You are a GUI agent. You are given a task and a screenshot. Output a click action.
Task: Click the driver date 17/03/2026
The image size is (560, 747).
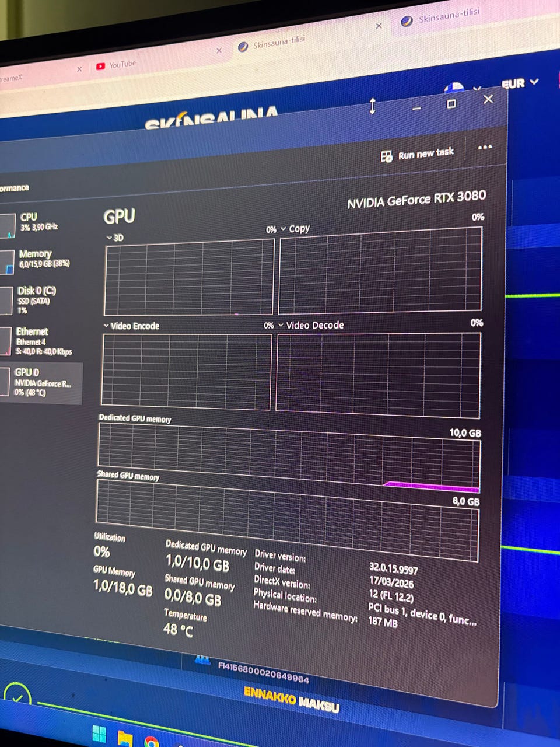coord(391,582)
